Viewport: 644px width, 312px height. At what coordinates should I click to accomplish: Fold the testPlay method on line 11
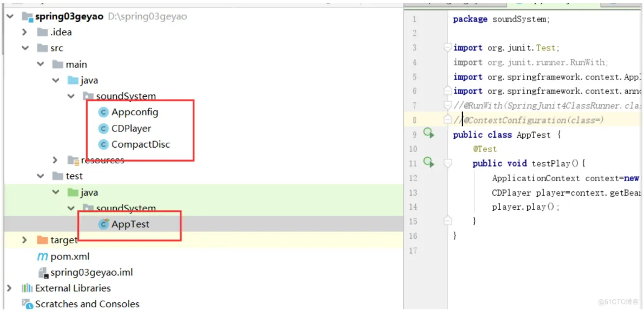[x=448, y=164]
